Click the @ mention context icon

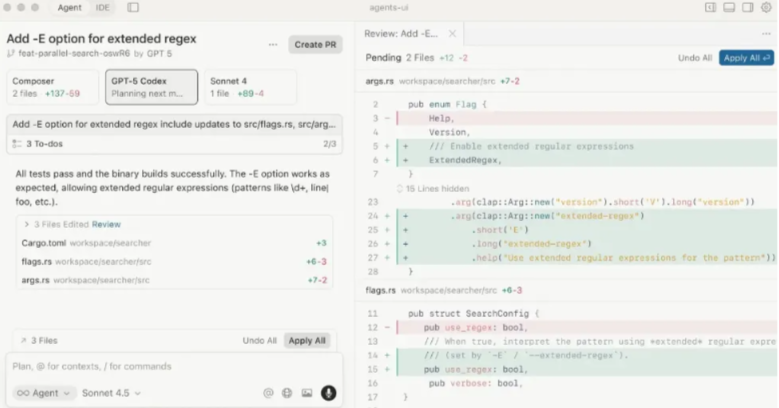[x=268, y=393]
